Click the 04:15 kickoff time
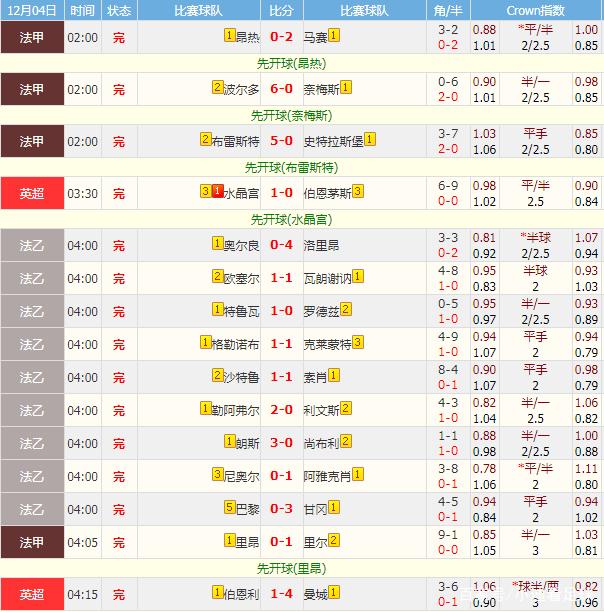The image size is (604, 612). click(82, 595)
